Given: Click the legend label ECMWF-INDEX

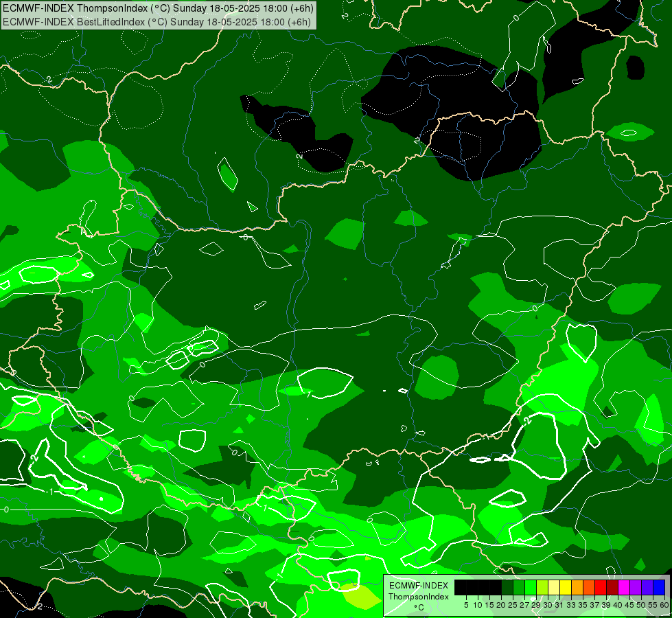Looking at the screenshot, I should click(419, 586).
